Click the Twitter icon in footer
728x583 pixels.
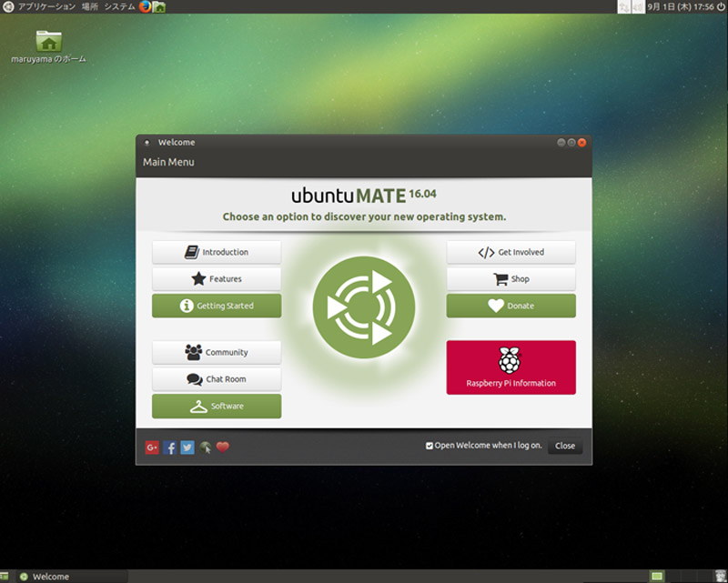[187, 447]
